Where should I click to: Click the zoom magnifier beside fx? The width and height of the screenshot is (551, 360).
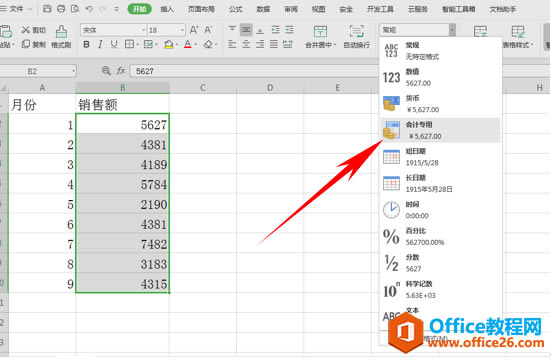click(x=106, y=71)
